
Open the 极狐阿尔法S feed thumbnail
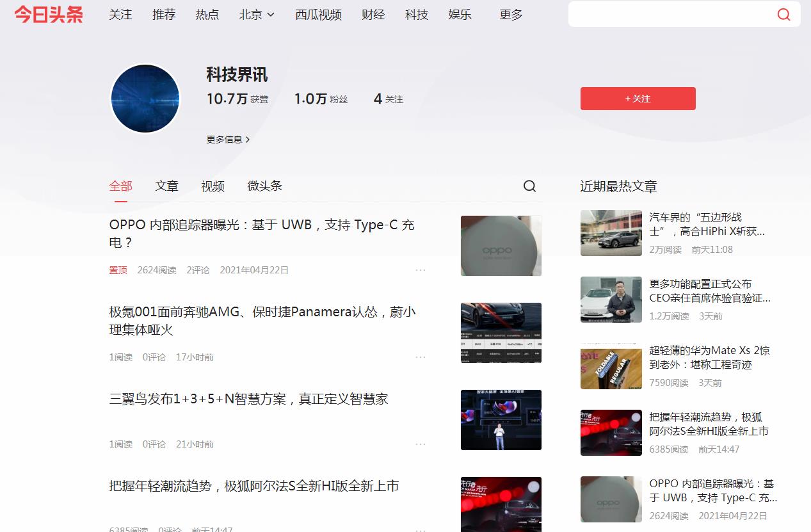coord(501,504)
